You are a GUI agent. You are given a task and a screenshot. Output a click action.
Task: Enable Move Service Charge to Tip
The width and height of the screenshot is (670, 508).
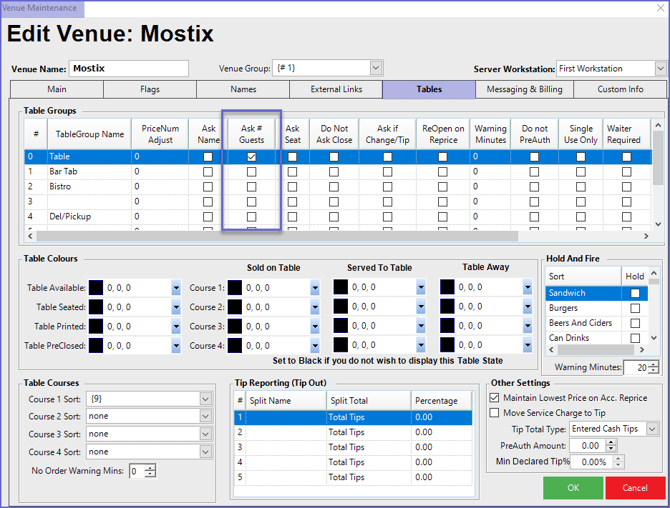pos(495,413)
